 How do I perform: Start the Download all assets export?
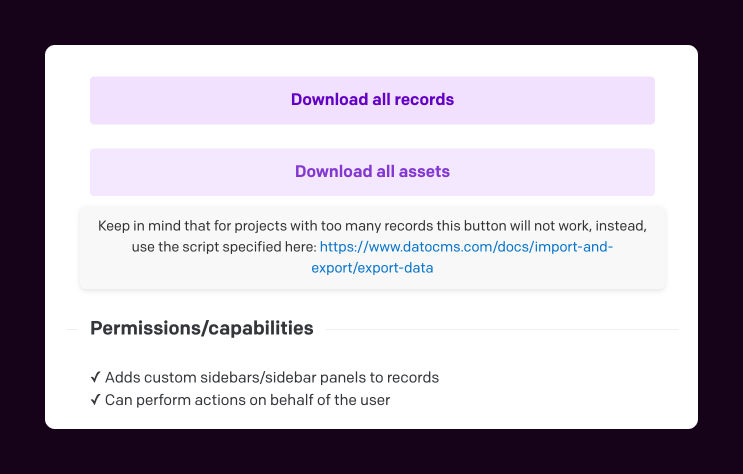click(372, 172)
